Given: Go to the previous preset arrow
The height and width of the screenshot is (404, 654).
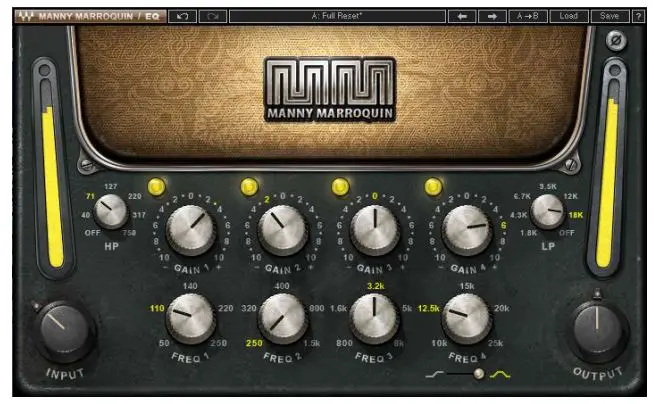Looking at the screenshot, I should [462, 17].
